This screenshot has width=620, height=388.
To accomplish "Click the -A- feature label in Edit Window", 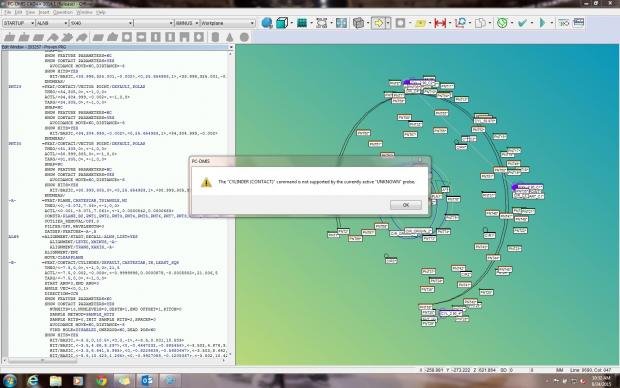I will pos(12,201).
